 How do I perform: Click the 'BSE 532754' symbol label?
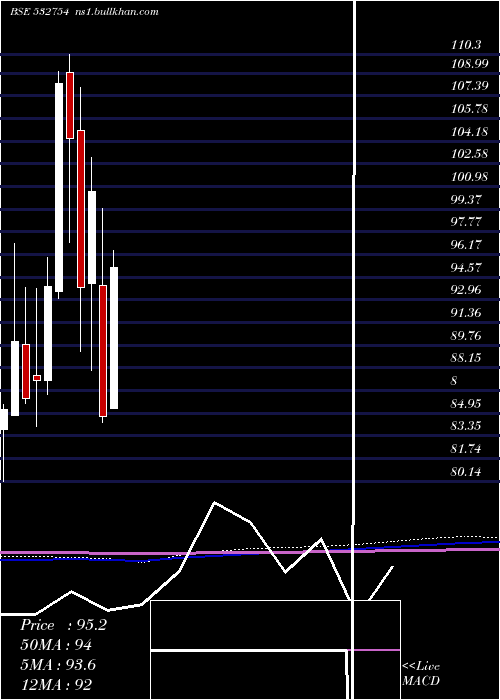(x=39, y=12)
